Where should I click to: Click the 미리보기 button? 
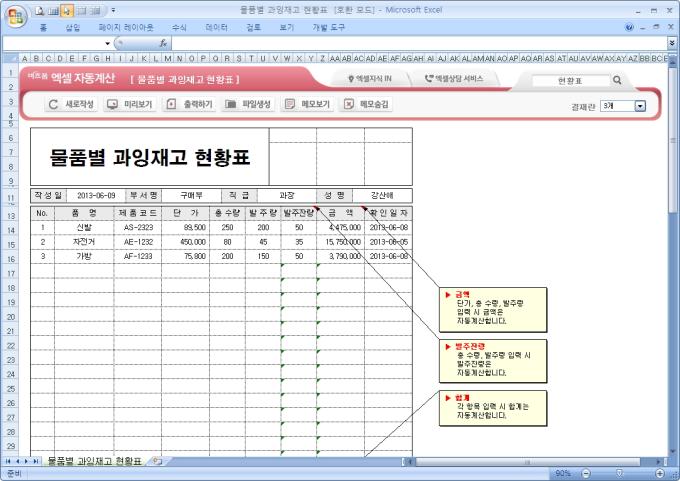click(x=130, y=104)
